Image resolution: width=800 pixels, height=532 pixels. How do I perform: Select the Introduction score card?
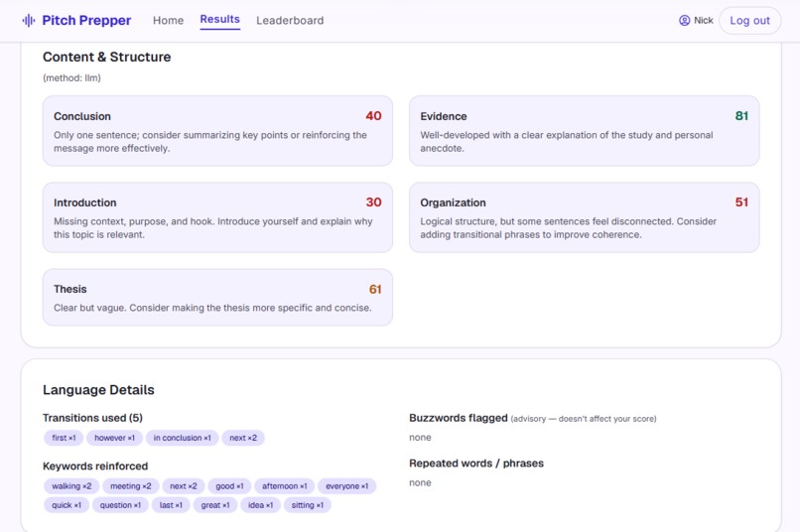point(217,217)
